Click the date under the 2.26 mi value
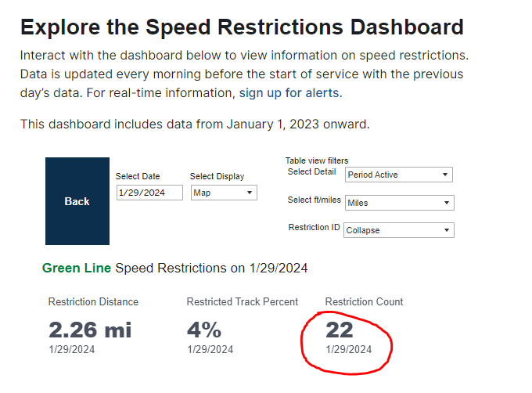The width and height of the screenshot is (532, 393). 71,350
